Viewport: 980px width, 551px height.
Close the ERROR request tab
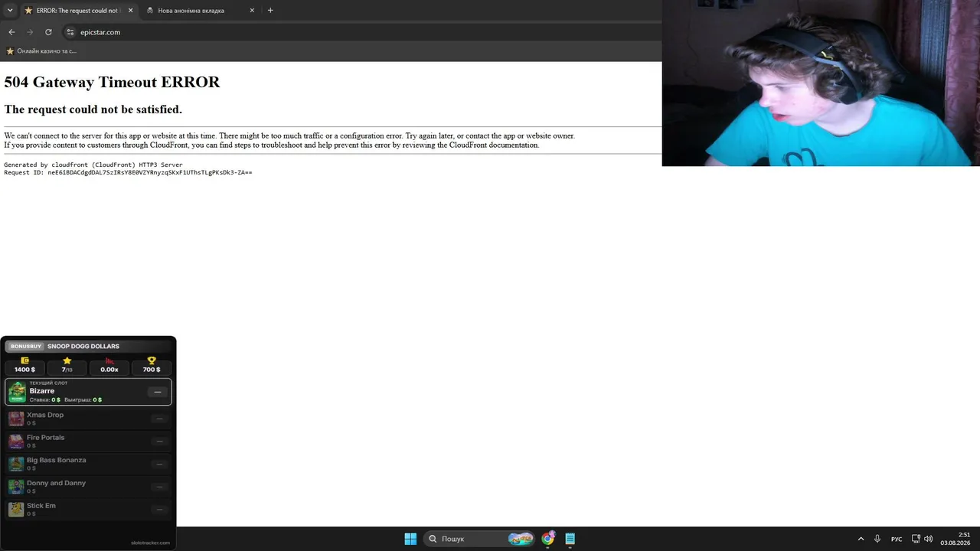[x=131, y=11]
